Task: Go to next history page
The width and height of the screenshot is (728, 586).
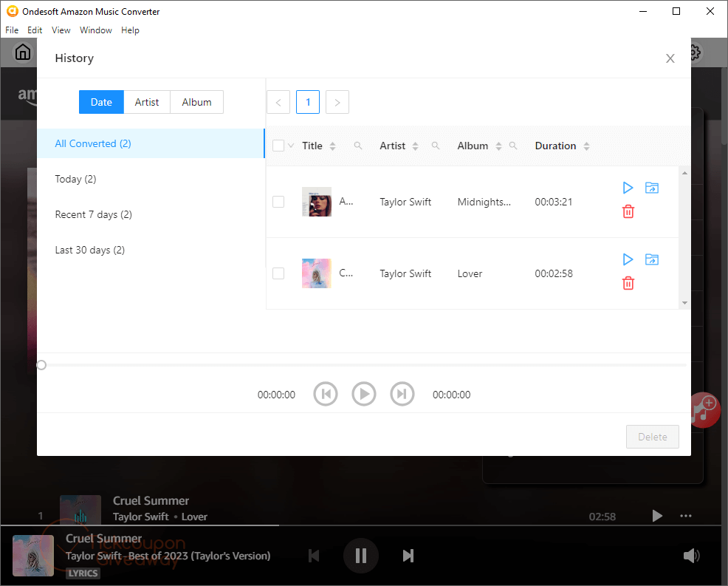Action: click(x=337, y=102)
